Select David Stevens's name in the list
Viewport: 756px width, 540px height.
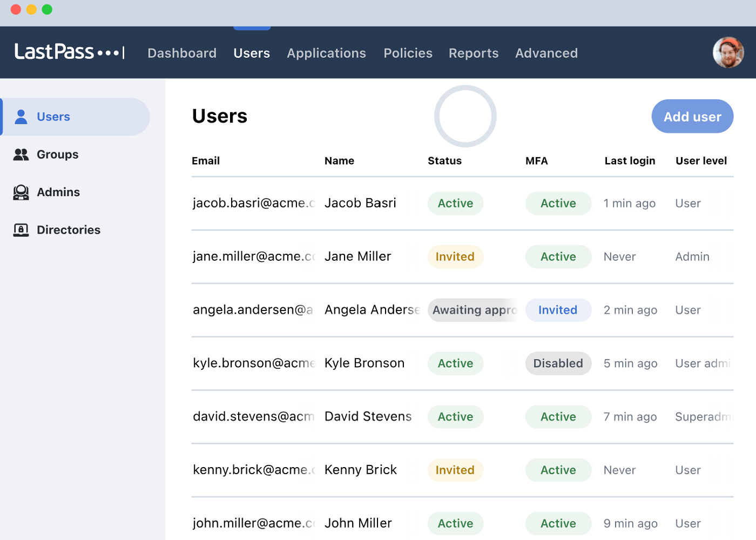[368, 416]
